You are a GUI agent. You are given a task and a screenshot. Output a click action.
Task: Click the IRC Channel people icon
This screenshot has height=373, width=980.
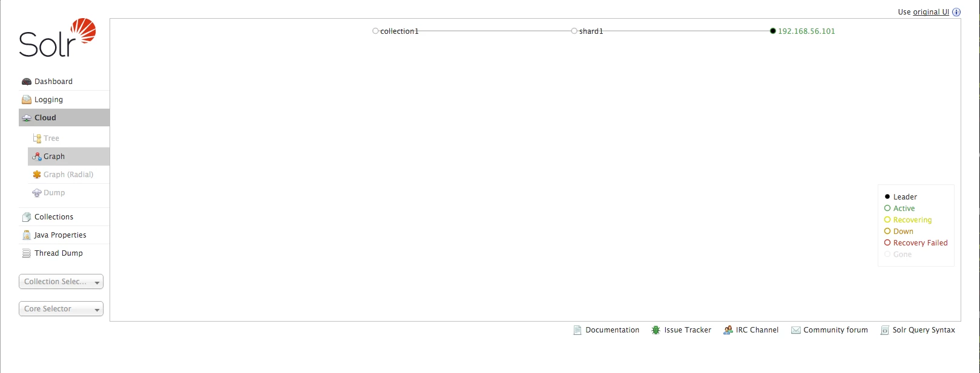click(x=728, y=330)
